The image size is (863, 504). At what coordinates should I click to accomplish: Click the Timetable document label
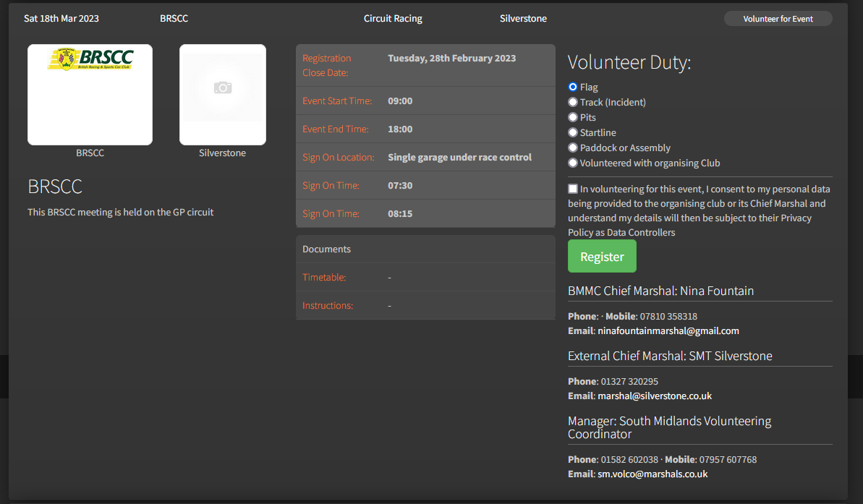(x=324, y=278)
